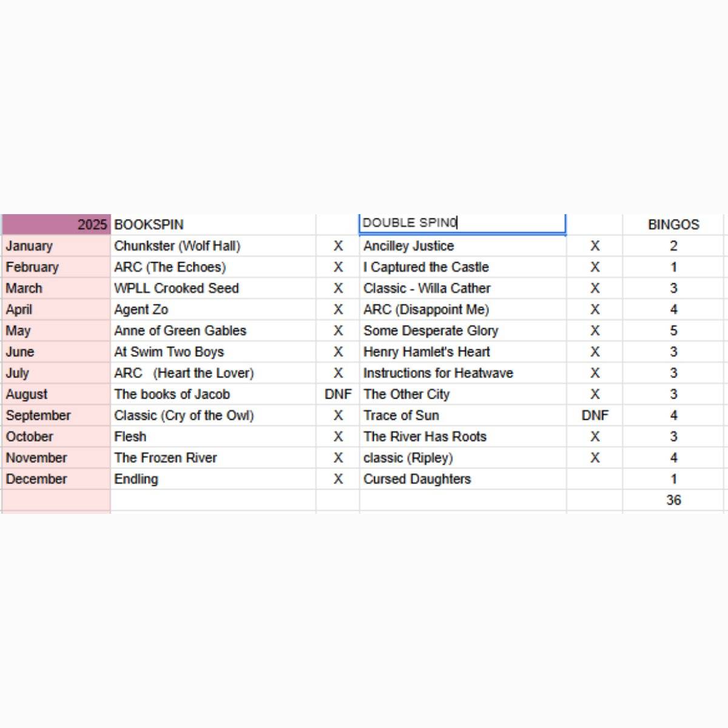Select the Ancilley Justice cell
Screen dimensions: 728x728
click(x=462, y=246)
